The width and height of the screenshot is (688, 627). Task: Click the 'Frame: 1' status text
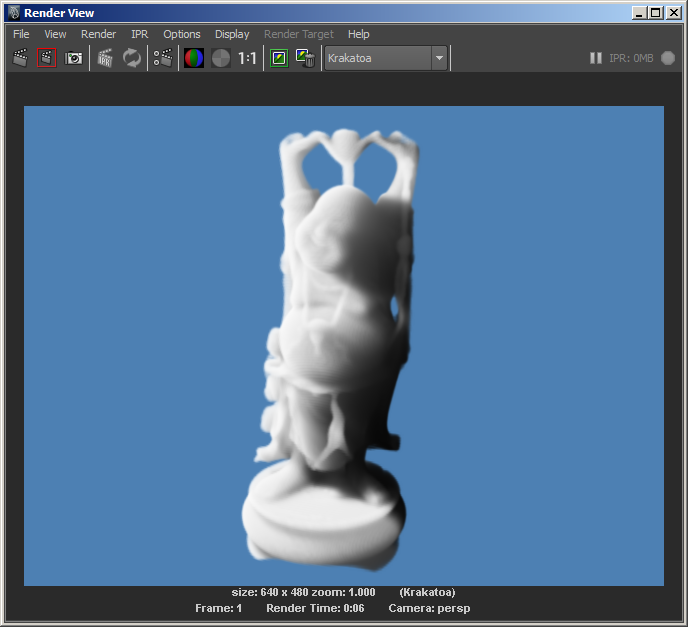pos(219,608)
